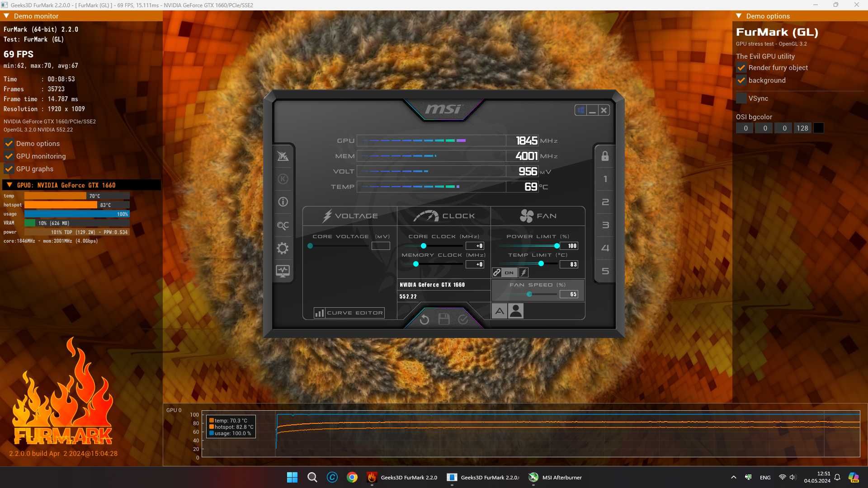Click the lightning priority icon in Fan panel
868x488 pixels.
pos(524,272)
